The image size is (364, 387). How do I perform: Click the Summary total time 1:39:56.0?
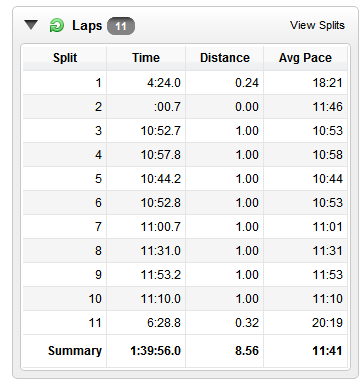(x=156, y=351)
